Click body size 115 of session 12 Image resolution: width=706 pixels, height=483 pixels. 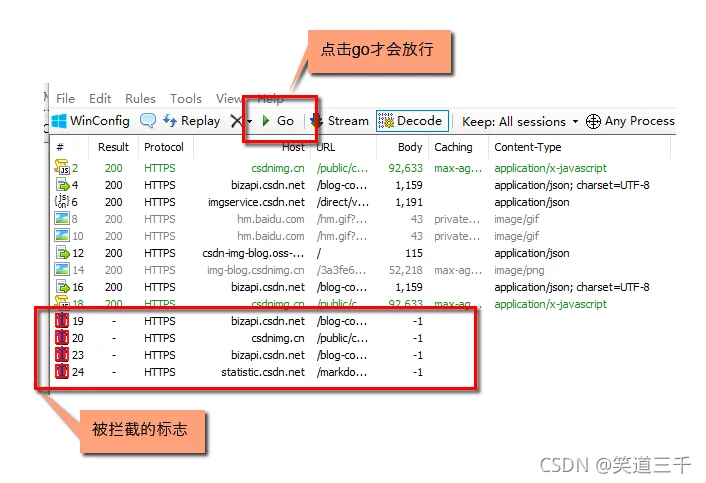414,253
